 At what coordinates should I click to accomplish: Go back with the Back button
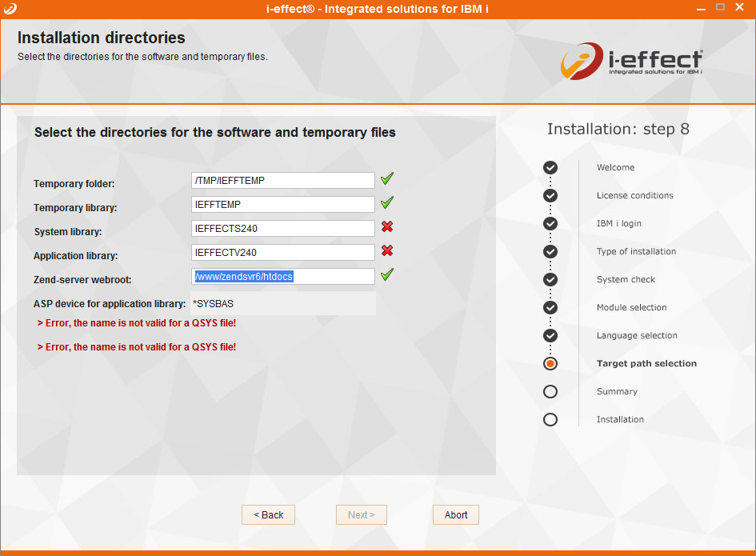tap(268, 515)
